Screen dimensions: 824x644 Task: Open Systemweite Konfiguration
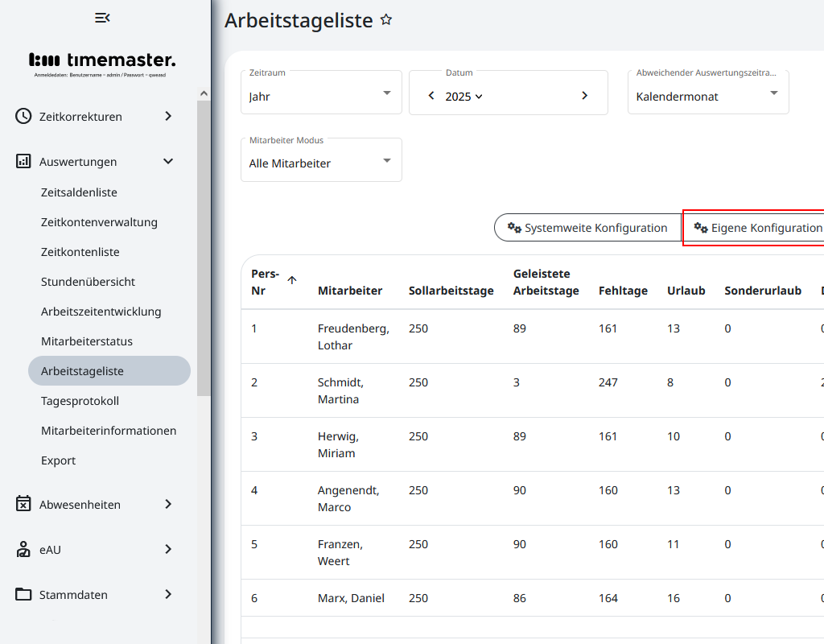point(595,228)
